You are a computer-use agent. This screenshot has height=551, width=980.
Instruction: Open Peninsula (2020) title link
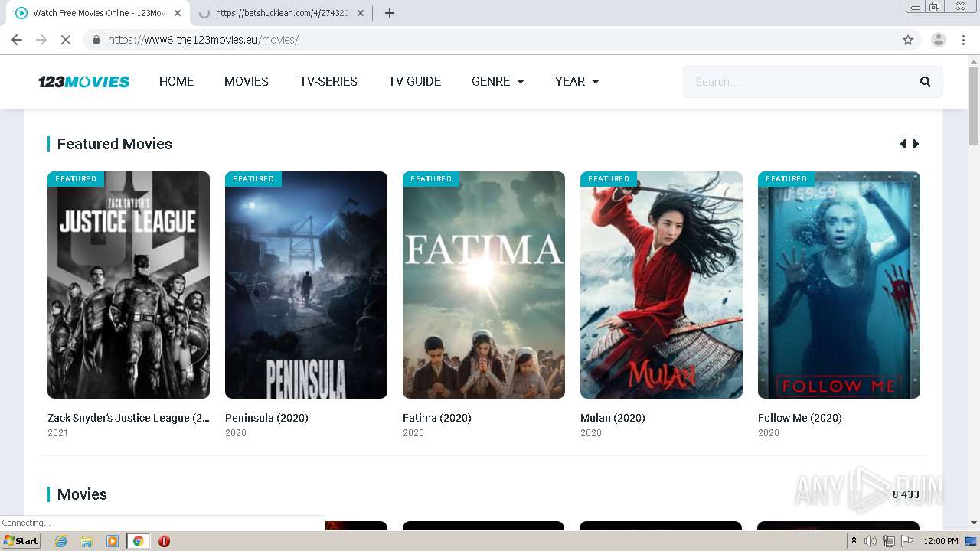point(266,418)
